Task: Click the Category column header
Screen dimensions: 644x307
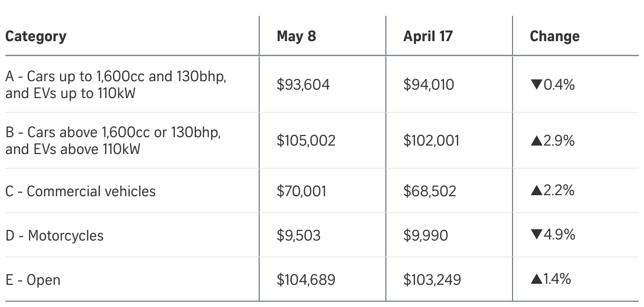Action: [x=36, y=36]
